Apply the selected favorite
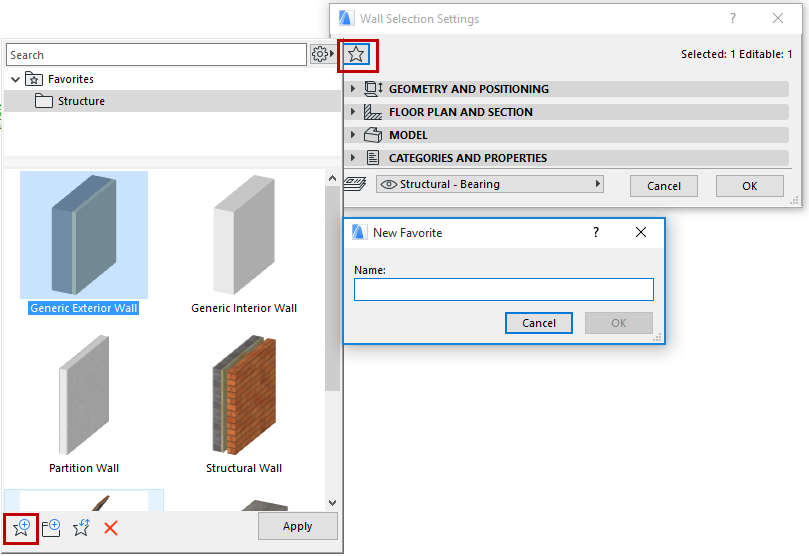The width and height of the screenshot is (809, 556). [x=298, y=526]
